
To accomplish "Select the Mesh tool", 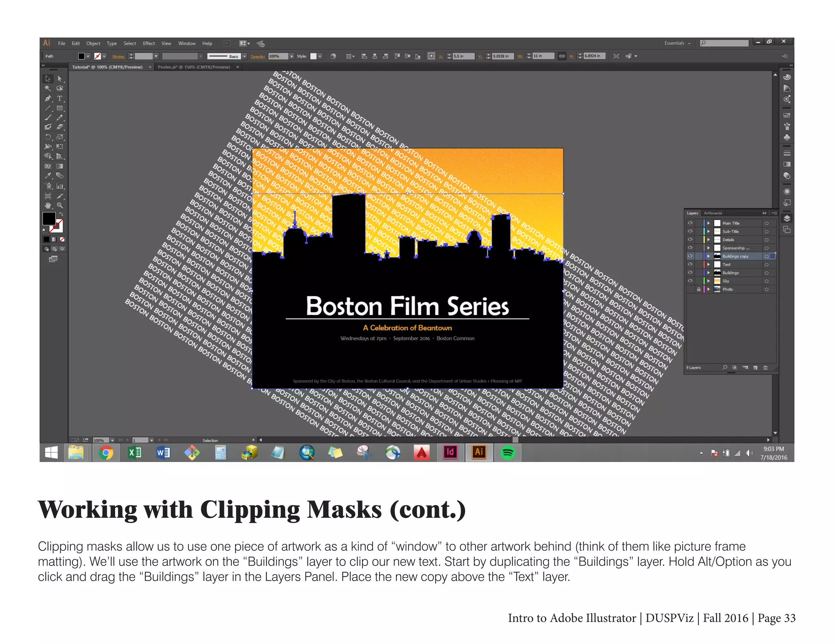I will [x=48, y=166].
